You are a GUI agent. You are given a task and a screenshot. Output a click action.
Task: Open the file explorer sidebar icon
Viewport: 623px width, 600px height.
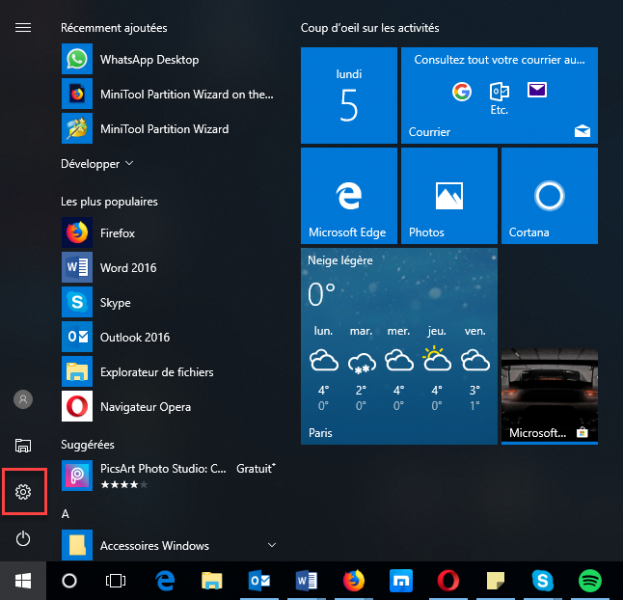click(x=23, y=445)
